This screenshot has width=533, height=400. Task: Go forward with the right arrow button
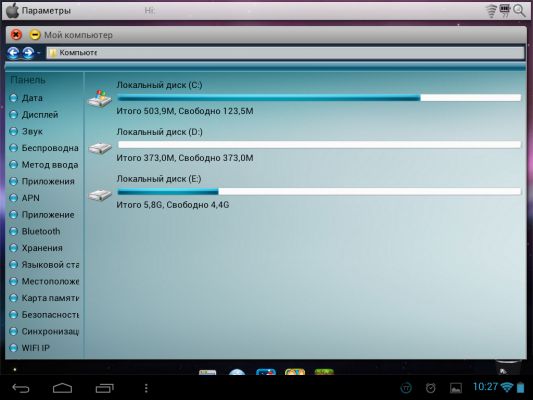point(28,53)
